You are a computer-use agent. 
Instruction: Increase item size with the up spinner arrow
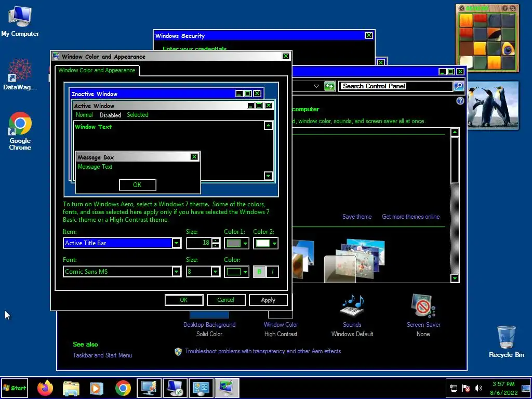click(x=216, y=241)
